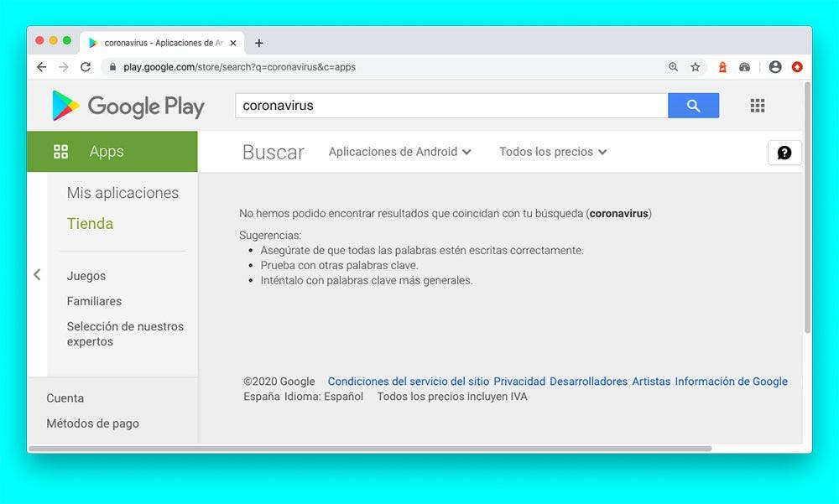Click the Idioma: Español footer text
The width and height of the screenshot is (839, 504).
[324, 397]
